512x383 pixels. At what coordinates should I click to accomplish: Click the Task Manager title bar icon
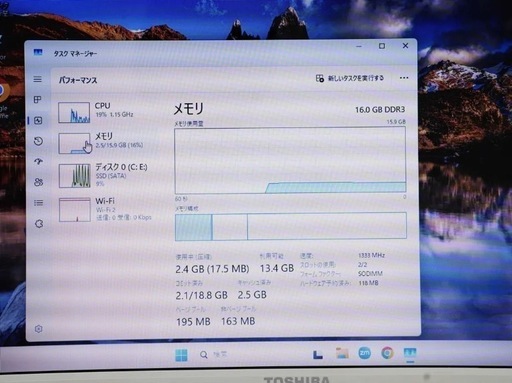[x=38, y=52]
